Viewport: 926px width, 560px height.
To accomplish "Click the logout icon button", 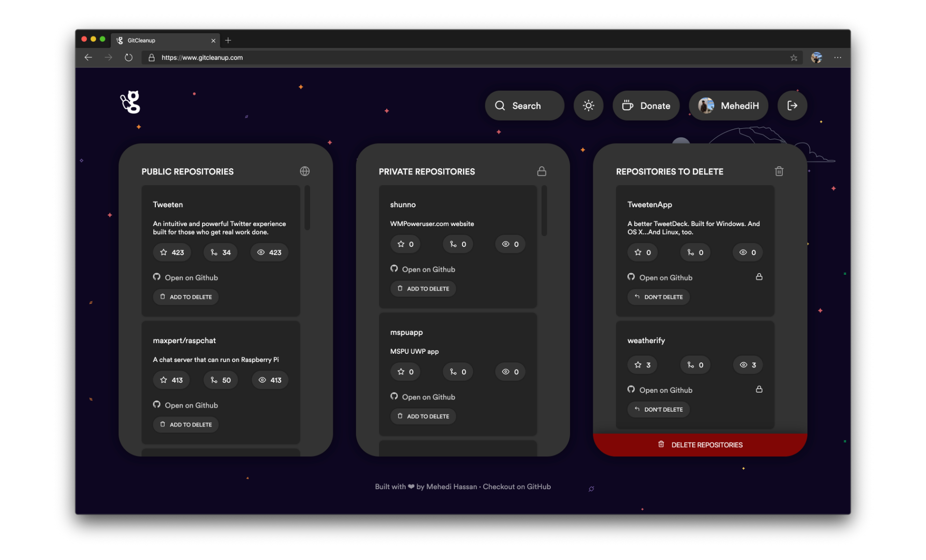I will point(792,106).
